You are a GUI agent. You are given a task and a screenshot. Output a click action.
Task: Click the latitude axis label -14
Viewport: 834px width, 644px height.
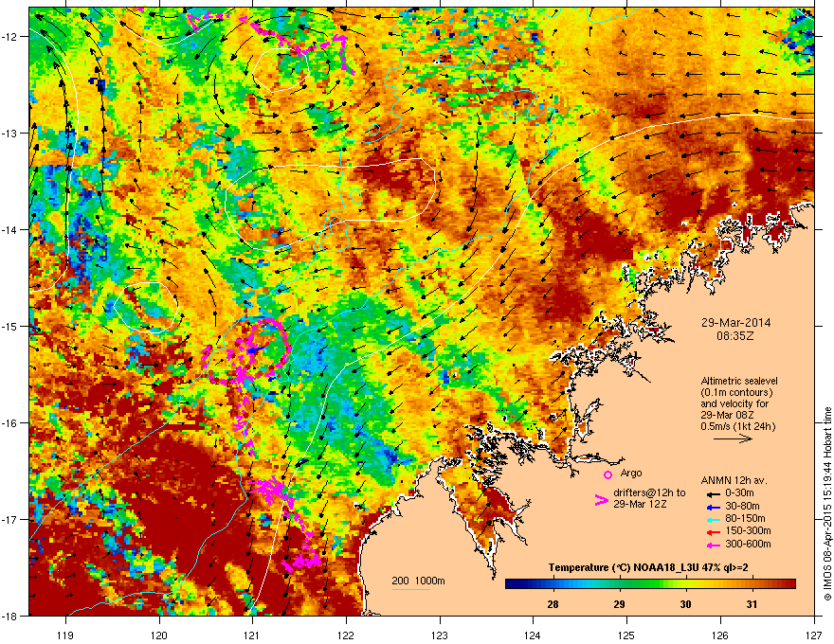(10, 229)
